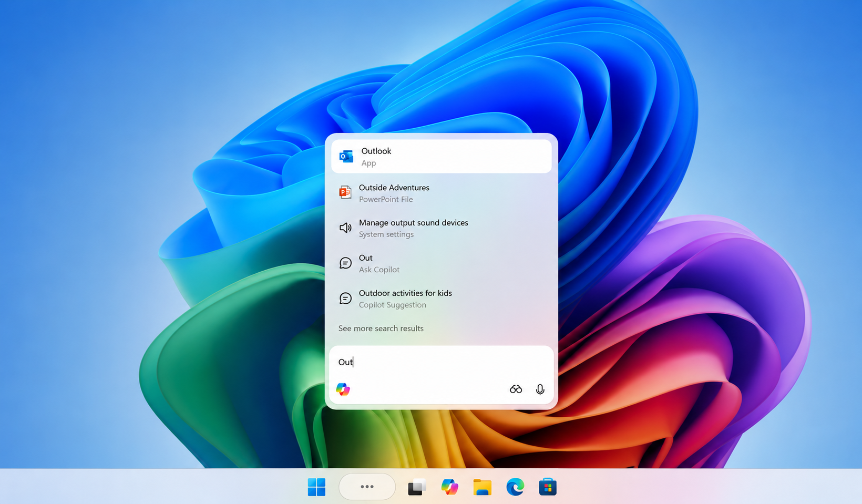Click the PowerPoint file icon
The height and width of the screenshot is (504, 862).
click(x=345, y=192)
